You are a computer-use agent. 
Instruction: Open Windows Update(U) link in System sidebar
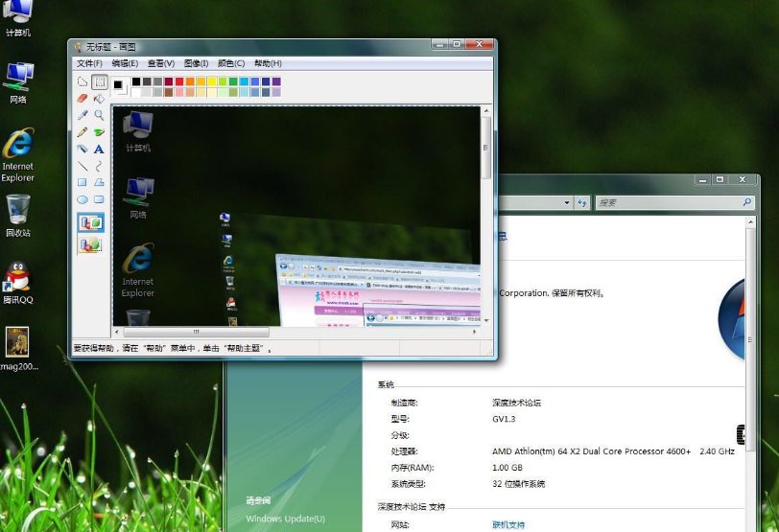[285, 519]
